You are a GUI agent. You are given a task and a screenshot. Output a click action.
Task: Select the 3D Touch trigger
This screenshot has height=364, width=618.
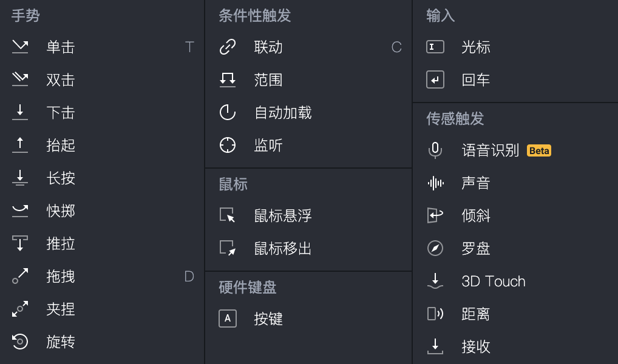493,281
